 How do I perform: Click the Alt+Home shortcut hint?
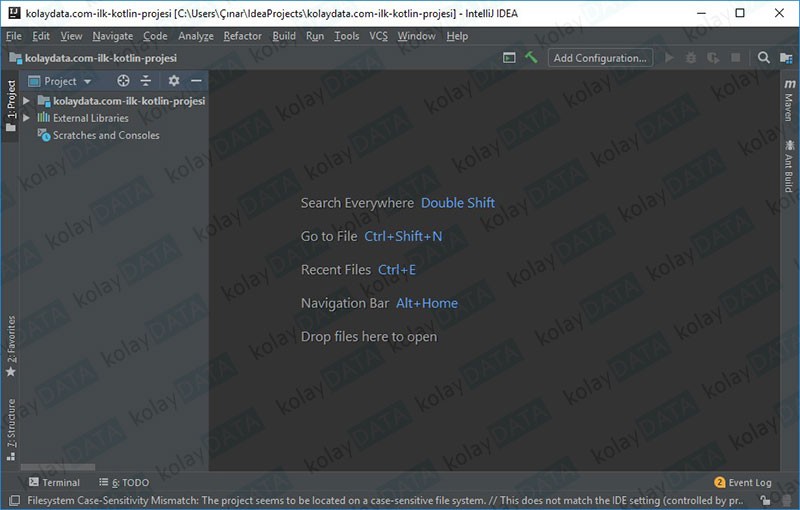[427, 303]
